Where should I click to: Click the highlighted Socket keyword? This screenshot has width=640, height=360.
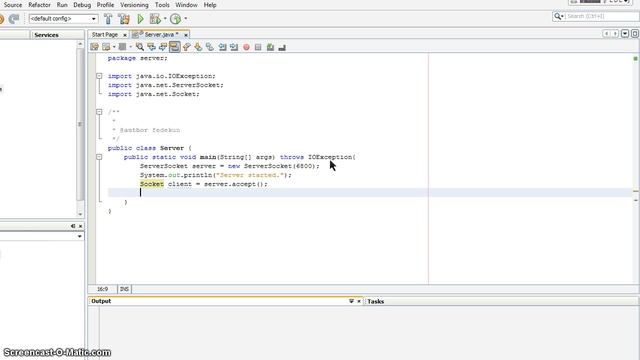151,184
